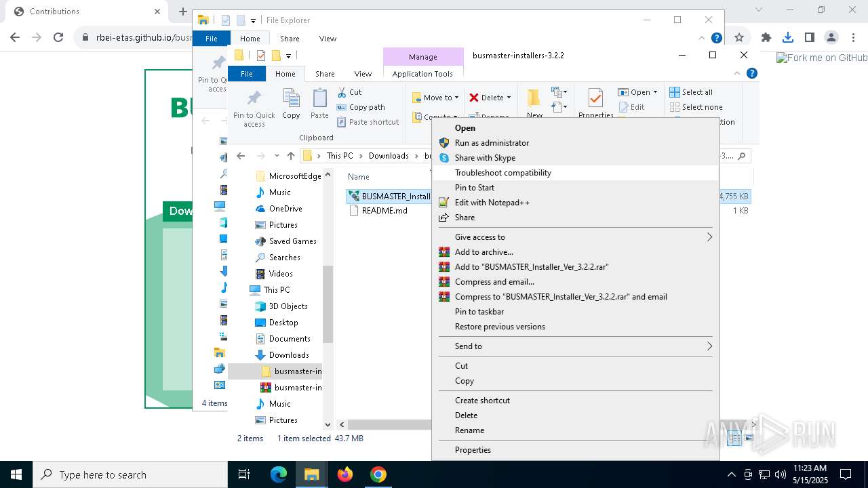The image size is (868, 488).
Task: Select Saved Games in navigation pane
Action: (292, 241)
